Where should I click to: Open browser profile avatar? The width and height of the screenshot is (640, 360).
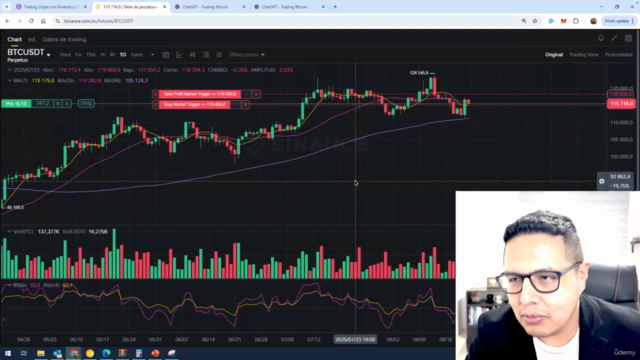[x=593, y=21]
